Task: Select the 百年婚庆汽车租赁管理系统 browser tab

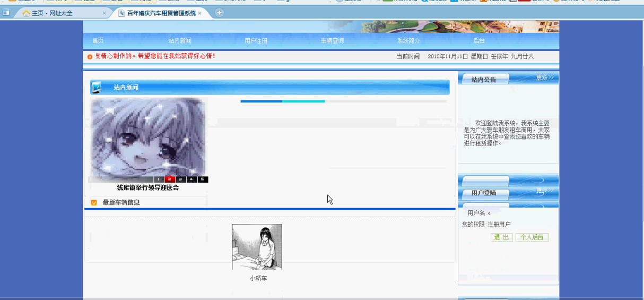Action: [x=161, y=13]
